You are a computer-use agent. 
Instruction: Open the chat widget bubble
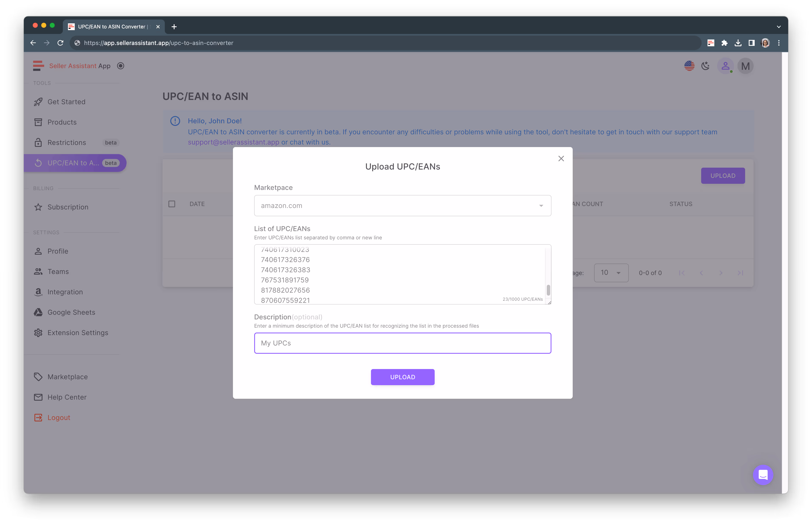point(763,474)
